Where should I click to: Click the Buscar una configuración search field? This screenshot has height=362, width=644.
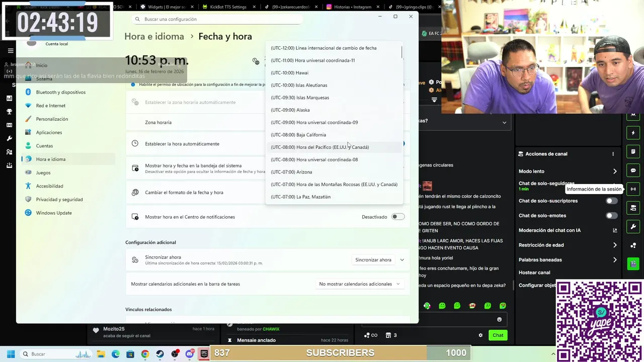[x=217, y=19]
